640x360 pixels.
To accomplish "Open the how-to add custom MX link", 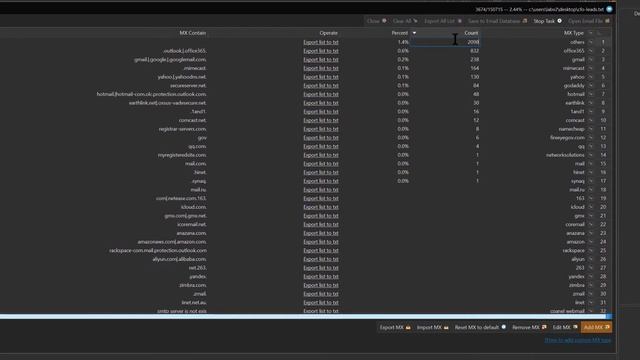I will (x=578, y=340).
